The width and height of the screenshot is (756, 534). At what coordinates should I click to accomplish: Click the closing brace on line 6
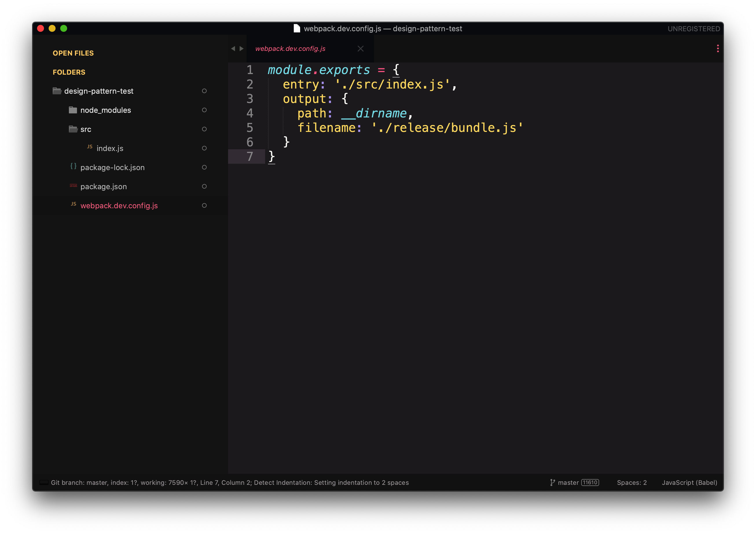click(286, 142)
